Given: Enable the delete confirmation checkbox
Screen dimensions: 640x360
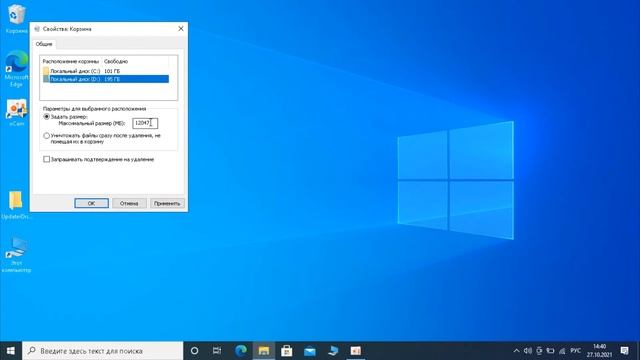Looking at the screenshot, I should pos(47,159).
